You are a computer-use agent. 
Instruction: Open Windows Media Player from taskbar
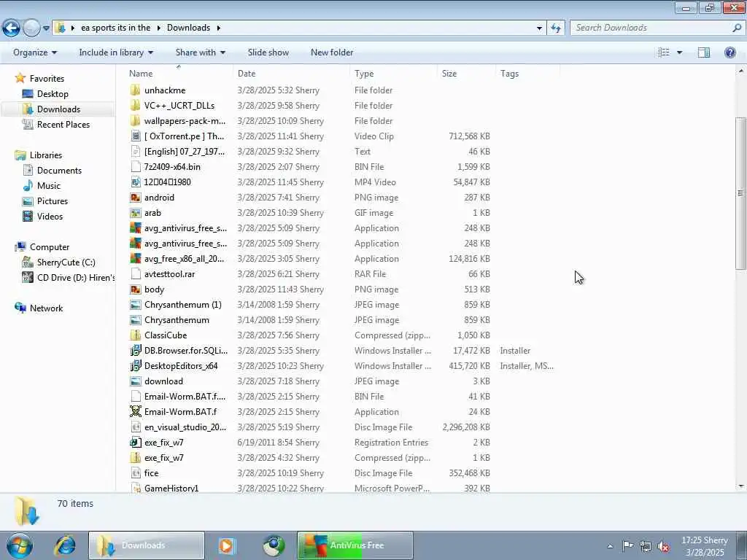click(x=227, y=545)
